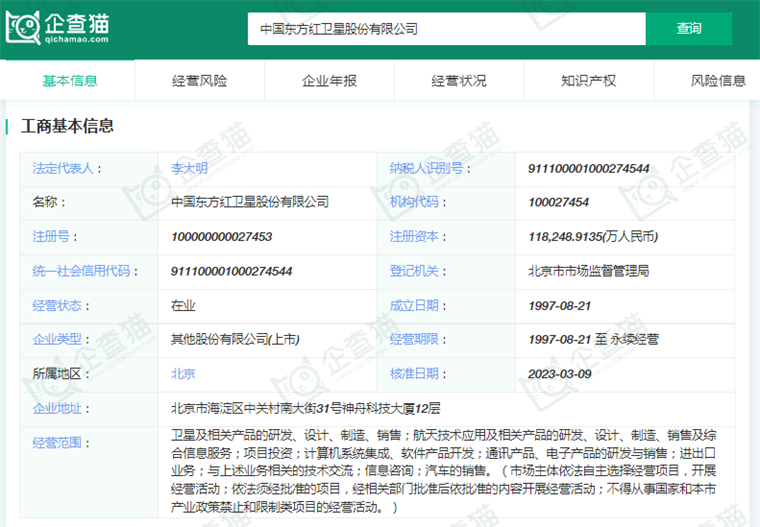Follow the 北京 region link

click(x=183, y=373)
